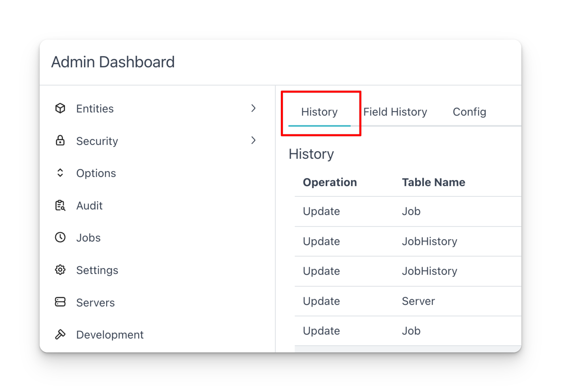This screenshot has width=561, height=392.
Task: Click the Settings gear icon
Action: (60, 270)
